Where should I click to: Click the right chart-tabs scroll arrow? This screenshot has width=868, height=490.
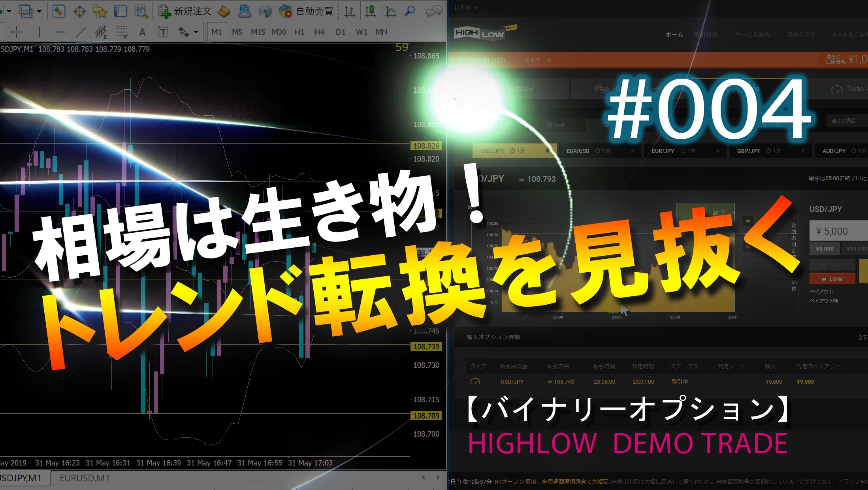[438, 477]
